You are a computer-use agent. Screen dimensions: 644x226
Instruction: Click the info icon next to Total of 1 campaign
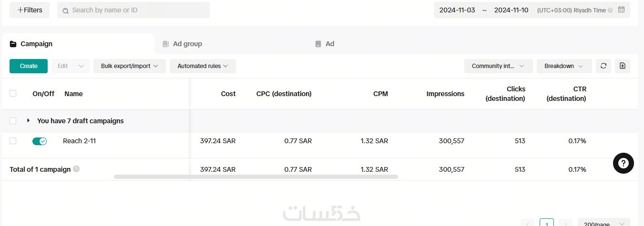[x=76, y=169]
